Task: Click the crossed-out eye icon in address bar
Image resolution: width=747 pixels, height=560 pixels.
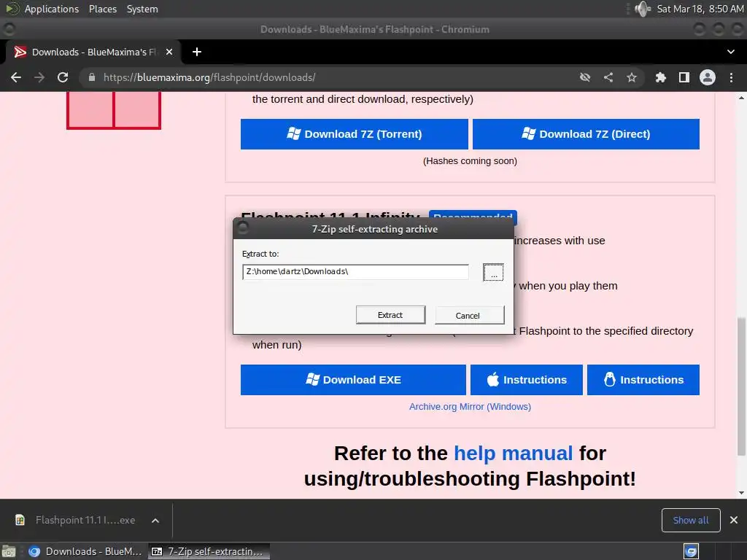Action: coord(585,77)
